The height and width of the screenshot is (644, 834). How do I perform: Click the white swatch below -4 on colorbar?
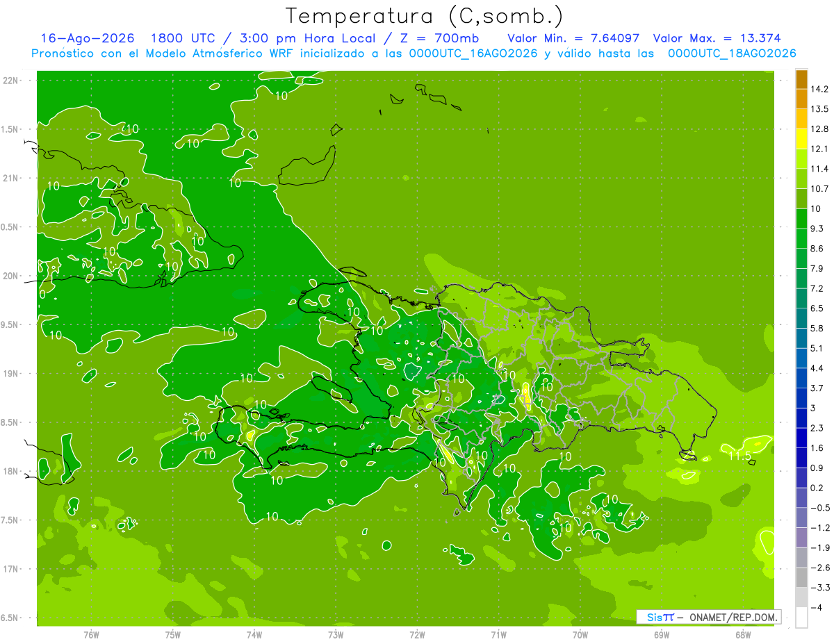801,618
